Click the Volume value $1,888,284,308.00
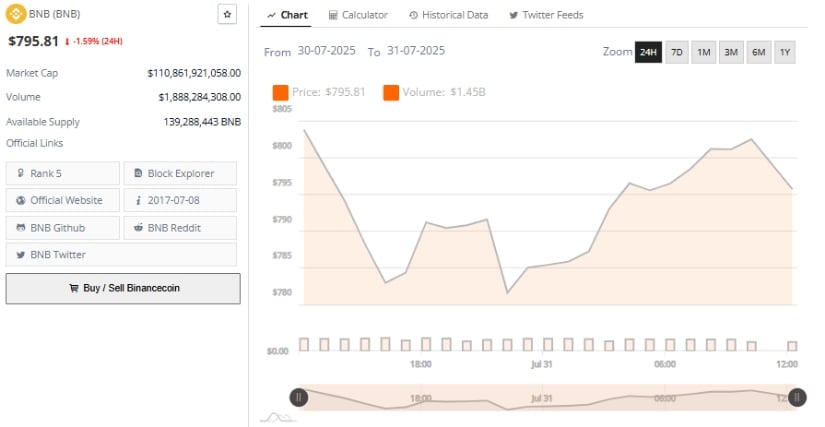The height and width of the screenshot is (427, 825). pyautogui.click(x=199, y=97)
